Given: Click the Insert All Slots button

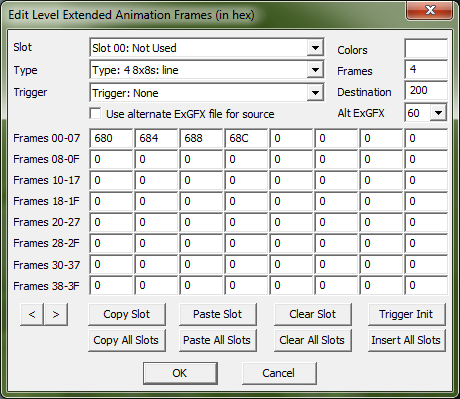Looking at the screenshot, I should (406, 340).
